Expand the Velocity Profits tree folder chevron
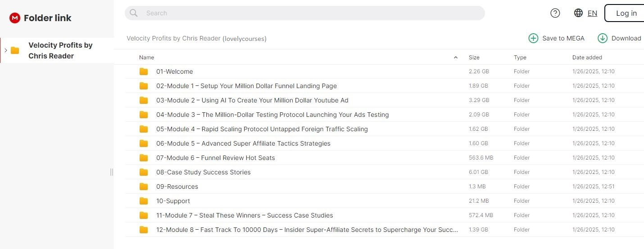The image size is (644, 249). coord(6,50)
